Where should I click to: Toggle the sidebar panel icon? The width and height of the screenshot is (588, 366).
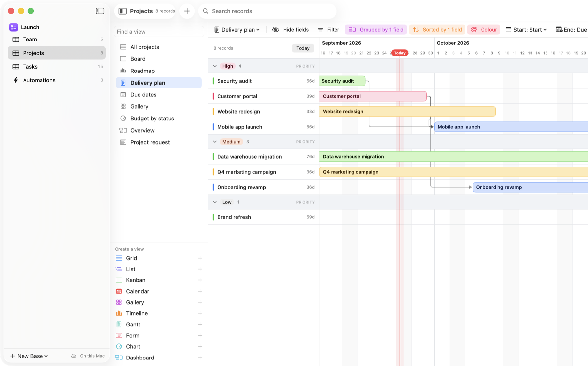pyautogui.click(x=100, y=11)
